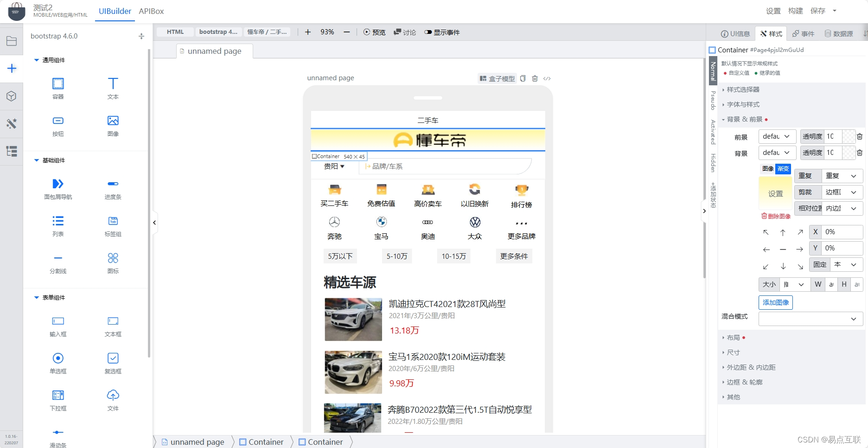Viewport: 868px width, 448px height.
Task: Add the 输入框 input component
Action: [58, 326]
